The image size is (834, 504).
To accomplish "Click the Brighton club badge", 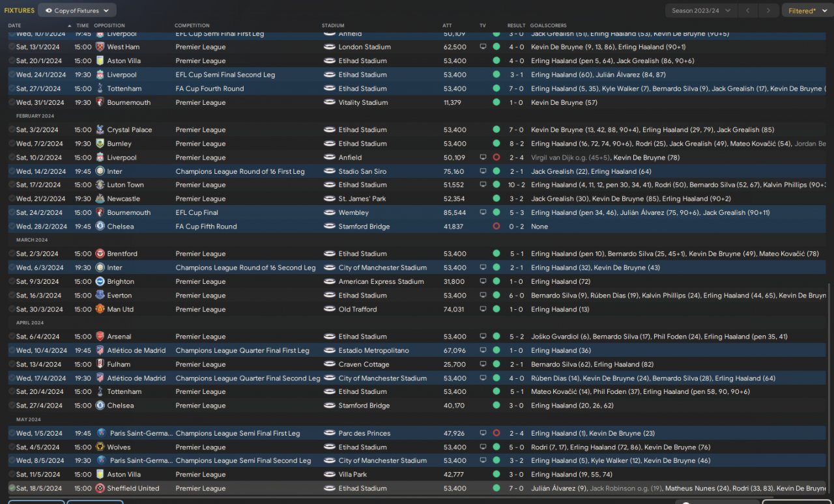I will (x=100, y=281).
